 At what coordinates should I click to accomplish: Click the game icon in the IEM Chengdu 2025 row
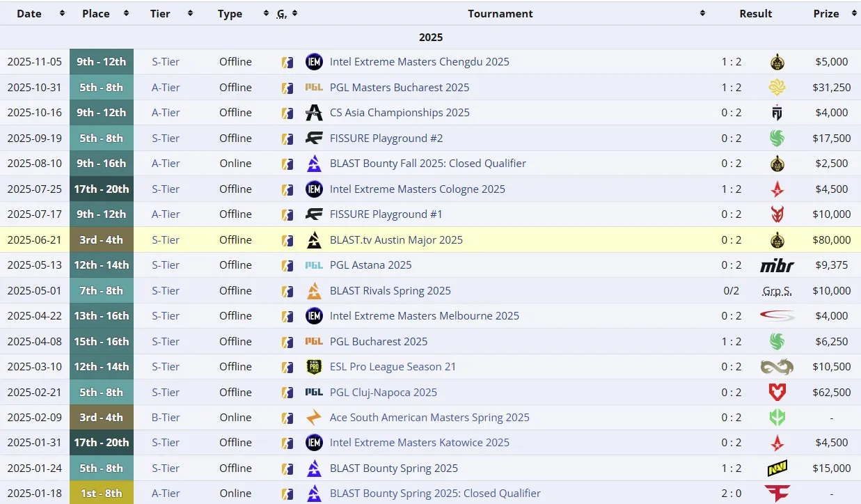[287, 62]
